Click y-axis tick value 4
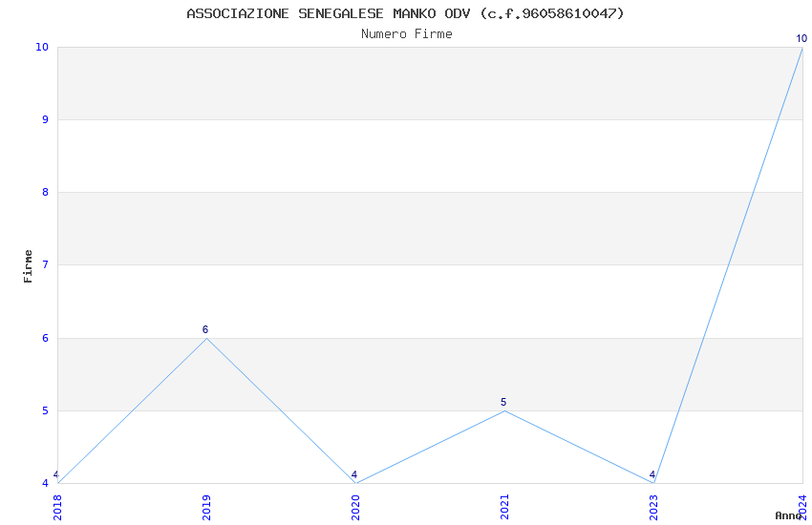 tap(46, 483)
